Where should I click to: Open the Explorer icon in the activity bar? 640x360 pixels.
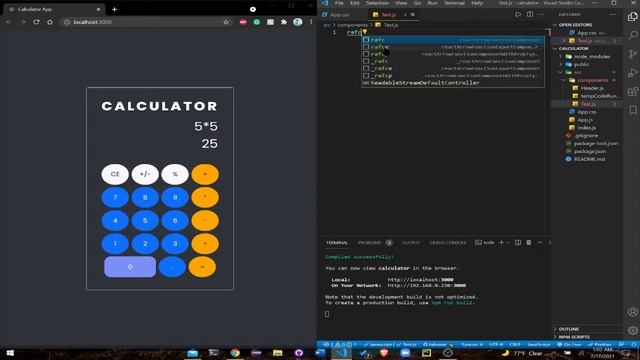[x=633, y=17]
